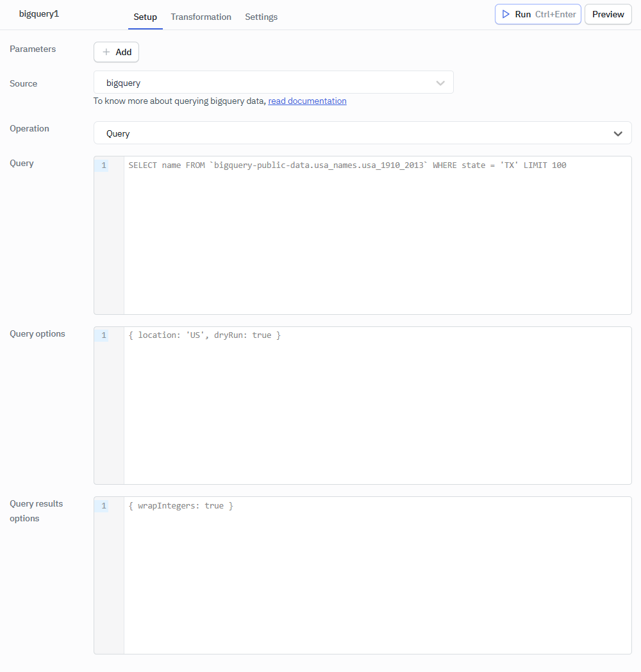Open the read documentation link
The image size is (641, 672).
(x=307, y=101)
